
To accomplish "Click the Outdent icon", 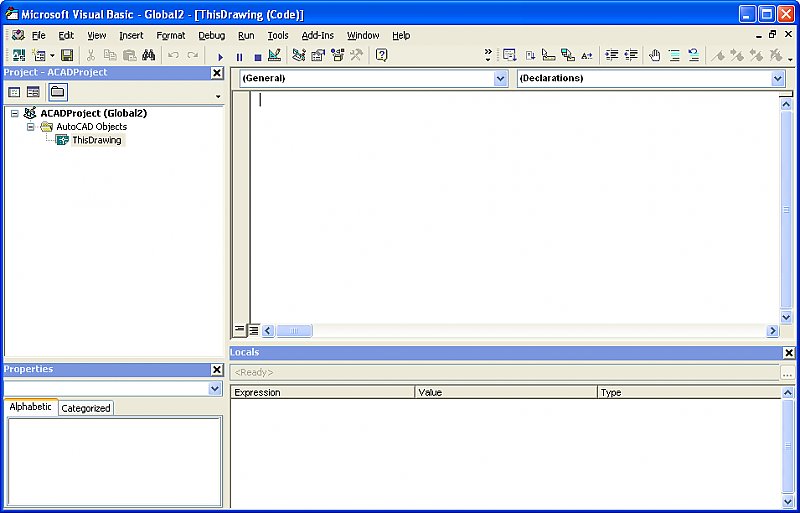I will [x=631, y=55].
